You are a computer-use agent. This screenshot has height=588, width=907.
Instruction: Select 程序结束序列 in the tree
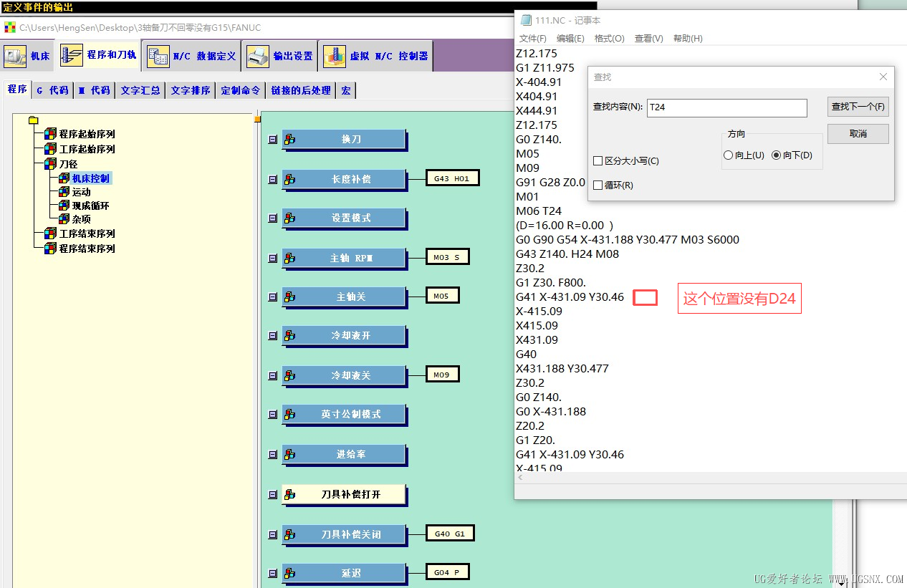click(x=87, y=249)
